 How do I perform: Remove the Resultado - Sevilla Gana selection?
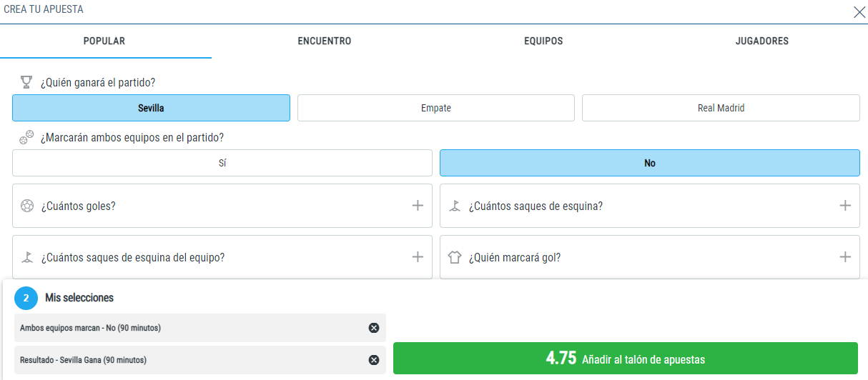[x=373, y=360]
